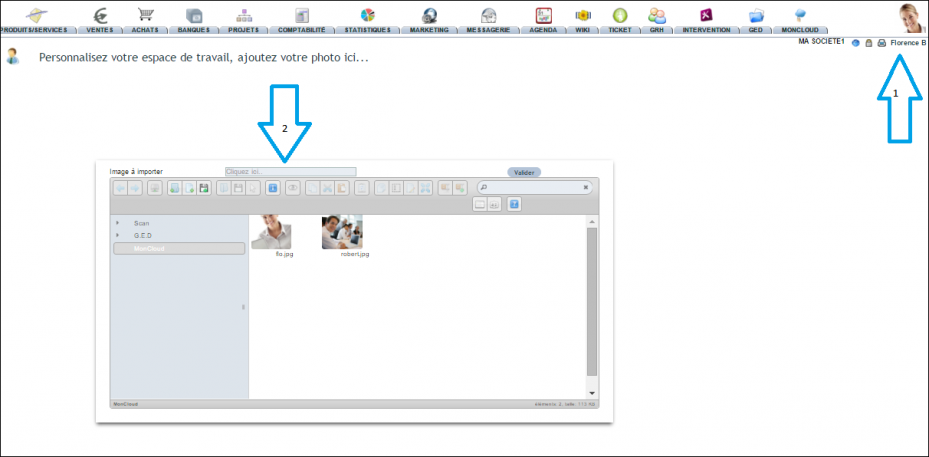Click the Valider button
This screenshot has width=929, height=457.
coord(524,172)
